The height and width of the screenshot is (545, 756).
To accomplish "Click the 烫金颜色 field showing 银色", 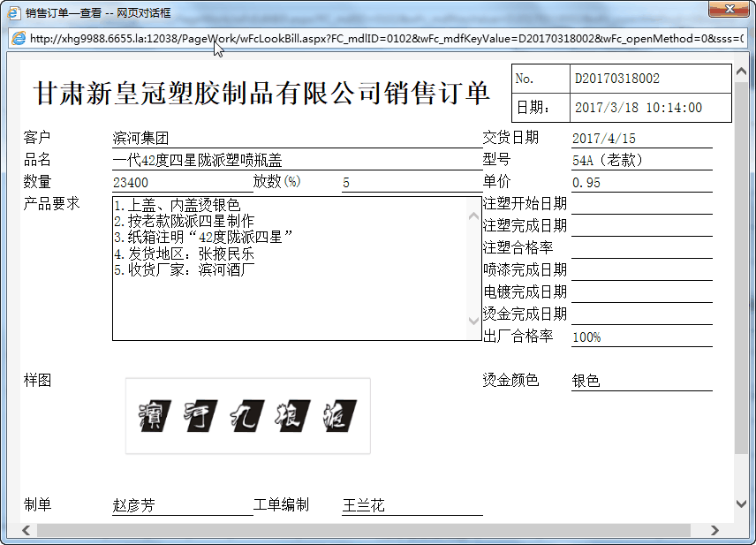I will pyautogui.click(x=640, y=381).
